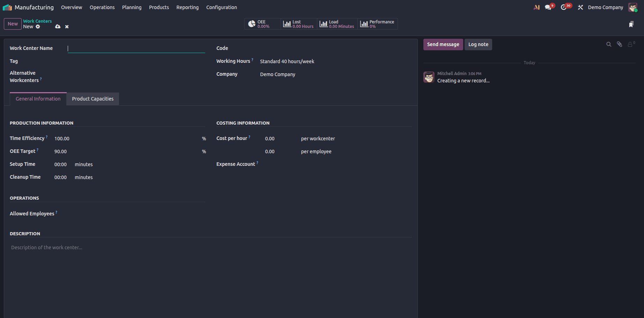The width and height of the screenshot is (644, 318).
Task: Open the Reporting menu
Action: click(187, 7)
